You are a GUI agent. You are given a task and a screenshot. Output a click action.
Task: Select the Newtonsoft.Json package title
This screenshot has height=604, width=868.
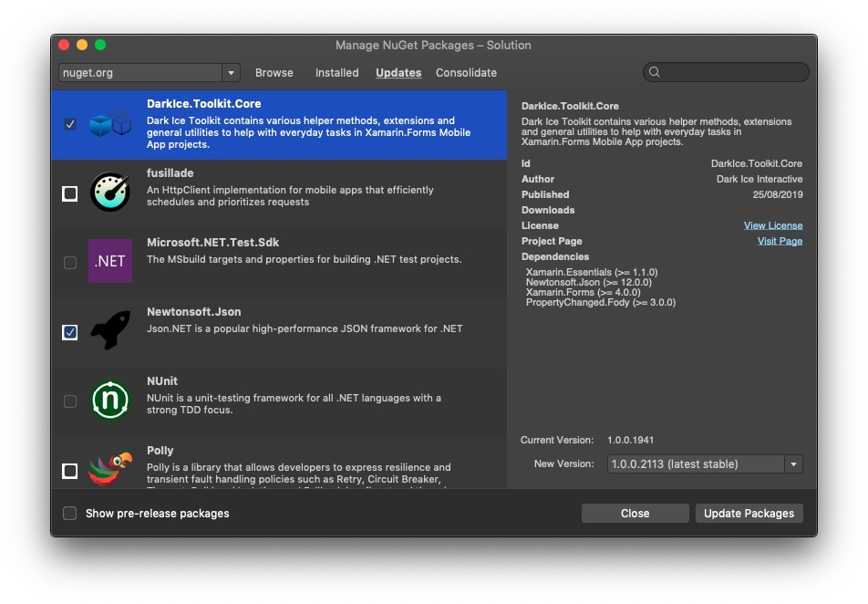point(193,311)
